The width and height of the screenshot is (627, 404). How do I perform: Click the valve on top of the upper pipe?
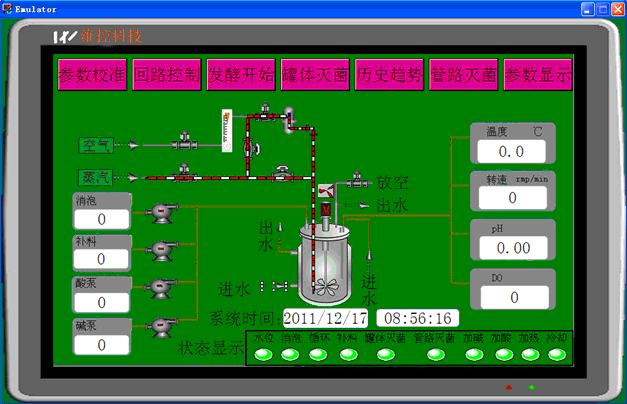265,112
